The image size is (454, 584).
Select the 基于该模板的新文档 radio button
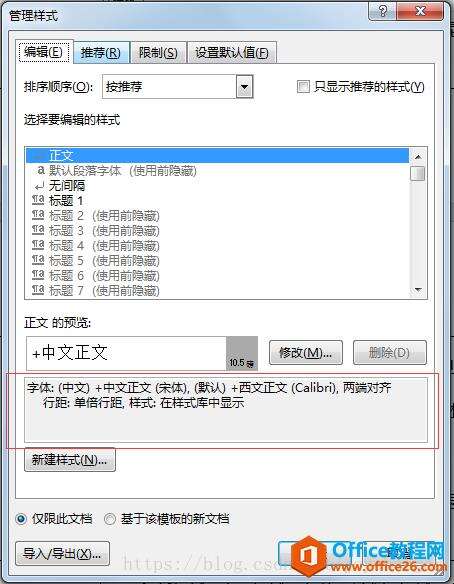110,519
